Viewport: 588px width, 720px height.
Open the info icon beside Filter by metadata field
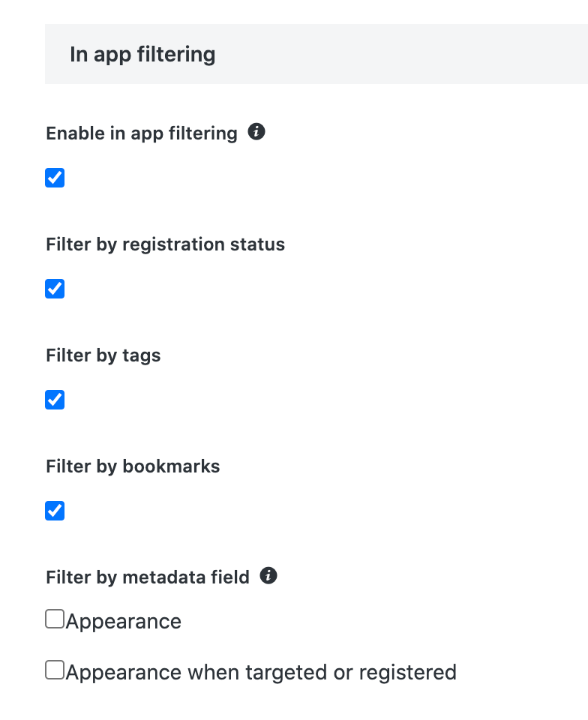pyautogui.click(x=268, y=576)
